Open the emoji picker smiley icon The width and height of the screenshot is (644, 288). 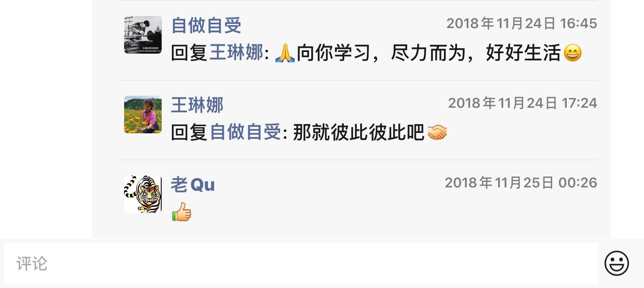point(617,263)
